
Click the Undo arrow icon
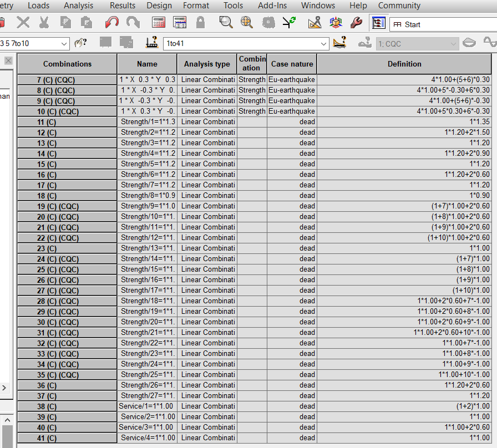111,22
